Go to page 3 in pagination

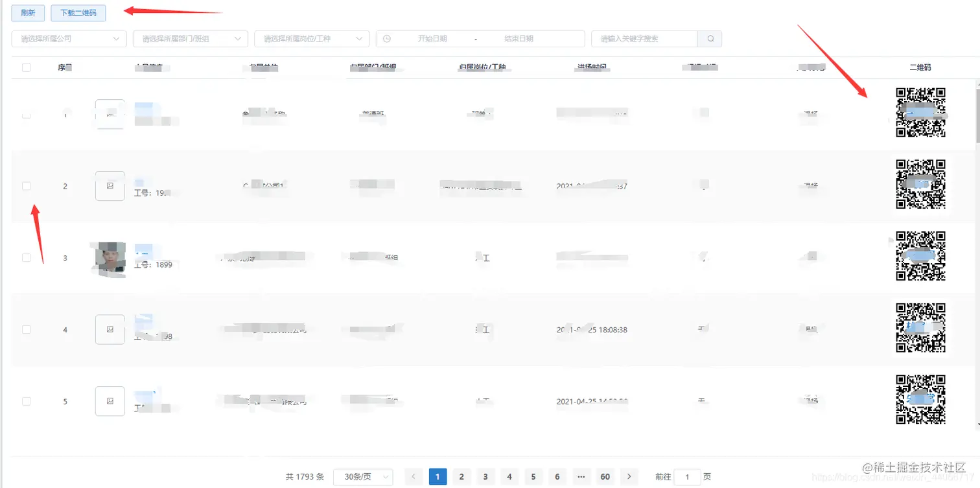[x=485, y=477]
